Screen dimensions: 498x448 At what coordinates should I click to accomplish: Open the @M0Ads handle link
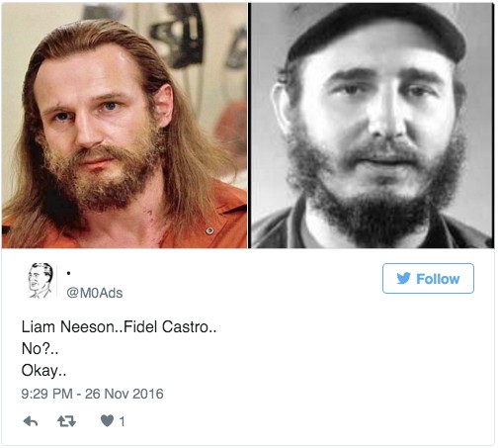point(95,293)
